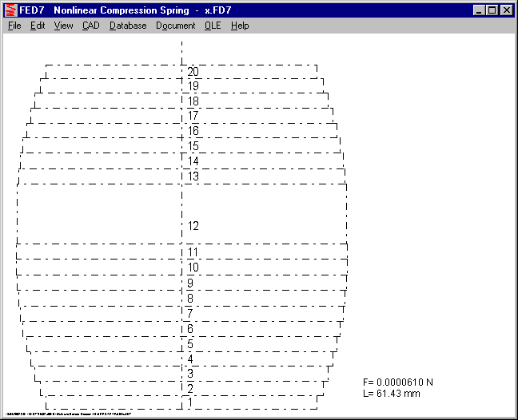This screenshot has width=518, height=420.
Task: Click coil number 20 label at top
Action: [193, 72]
